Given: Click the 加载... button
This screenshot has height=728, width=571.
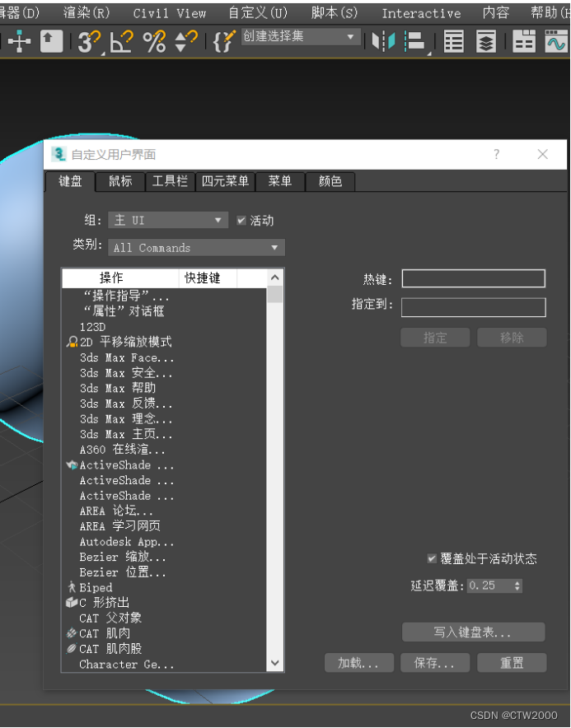Looking at the screenshot, I should (x=358, y=663).
